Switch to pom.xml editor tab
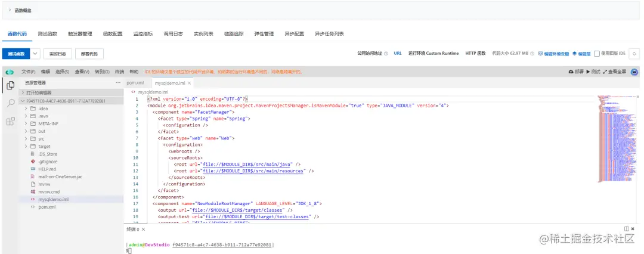 click(135, 83)
